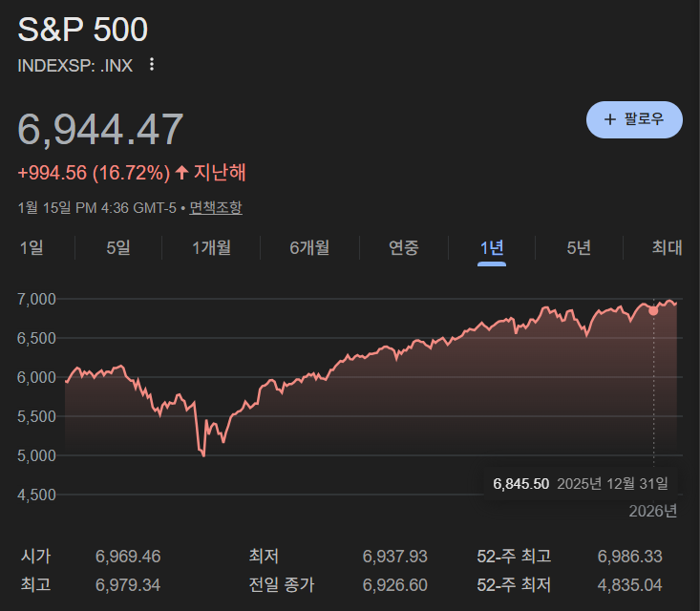Switch to the 1개월 range tab
Screen dimensions: 700x611
tap(211, 248)
